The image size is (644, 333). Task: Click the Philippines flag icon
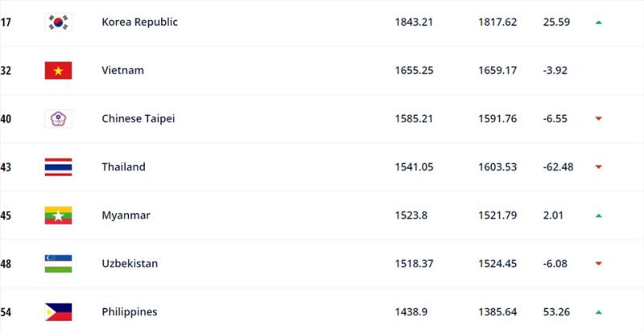[x=58, y=312]
